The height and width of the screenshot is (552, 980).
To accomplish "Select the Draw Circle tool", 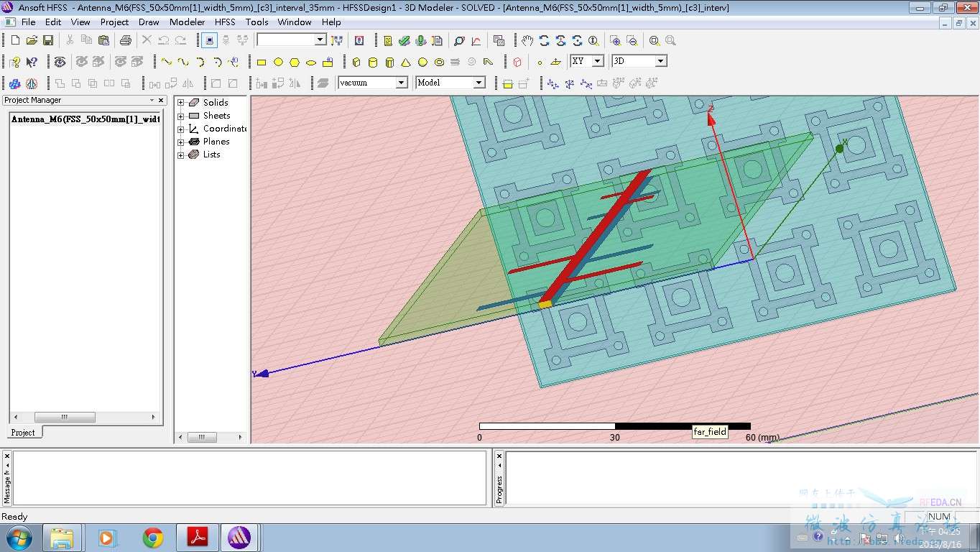I will pyautogui.click(x=278, y=62).
